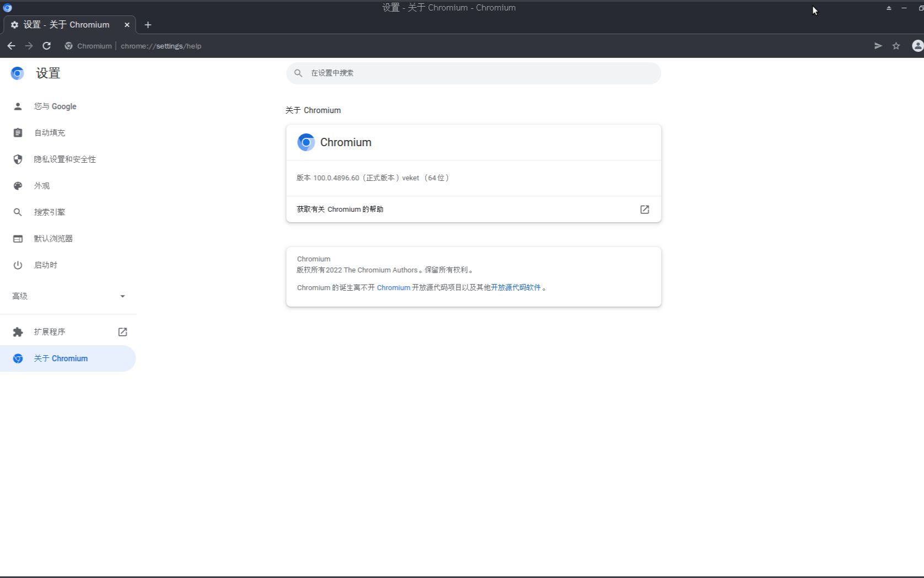Click the share page icon in toolbar
Image resolution: width=924 pixels, height=578 pixels.
pyautogui.click(x=878, y=46)
